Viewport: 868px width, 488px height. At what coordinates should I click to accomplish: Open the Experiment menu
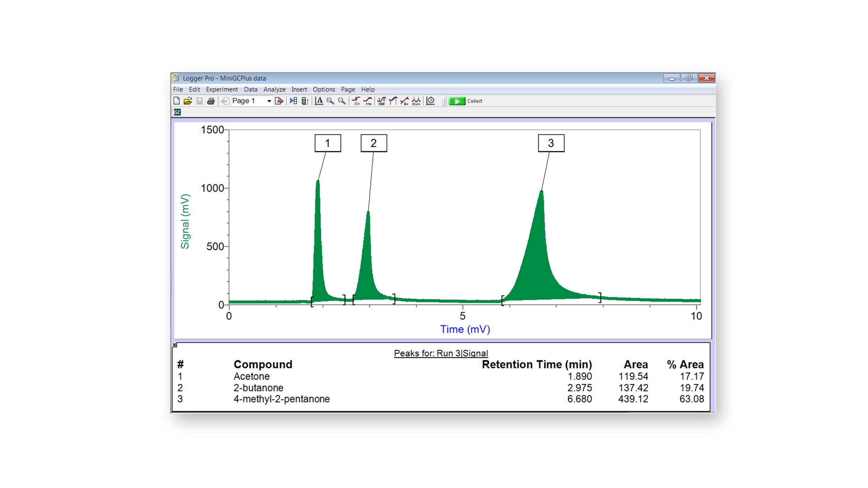[222, 90]
